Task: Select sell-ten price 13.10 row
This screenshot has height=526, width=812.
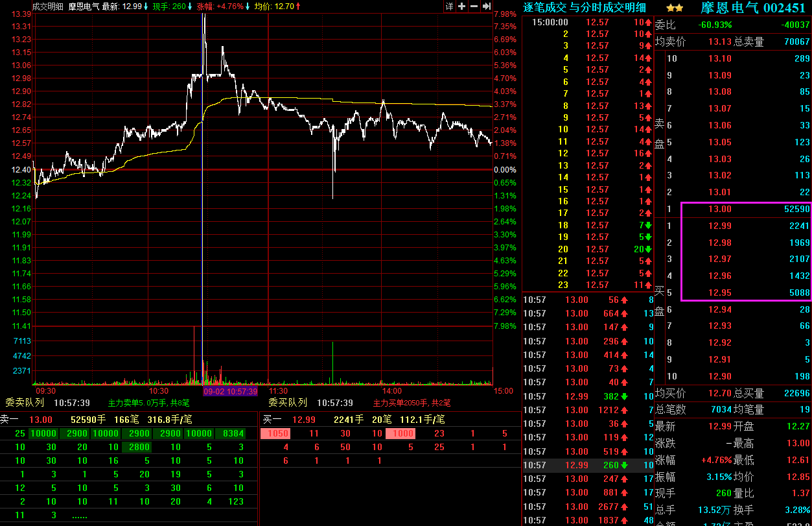Action: (x=719, y=58)
